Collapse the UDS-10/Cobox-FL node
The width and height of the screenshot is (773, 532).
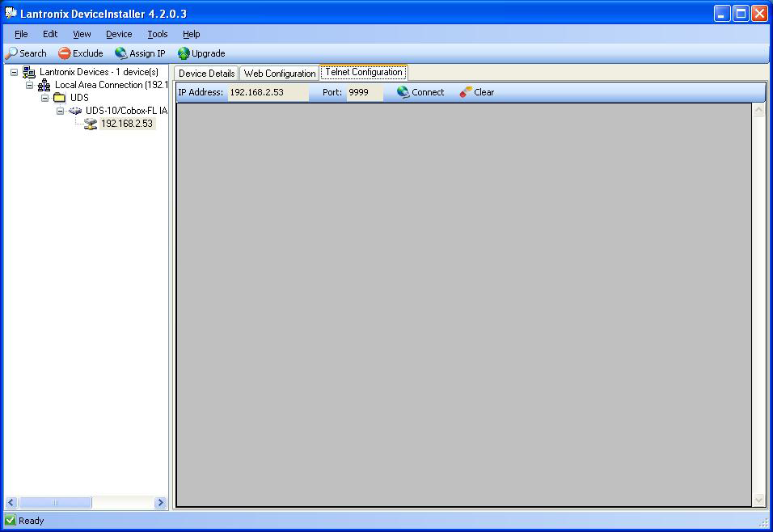coord(60,111)
